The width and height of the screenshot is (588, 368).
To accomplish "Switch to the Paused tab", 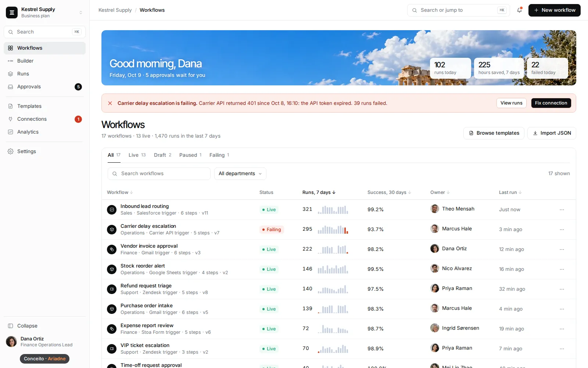I will point(190,155).
